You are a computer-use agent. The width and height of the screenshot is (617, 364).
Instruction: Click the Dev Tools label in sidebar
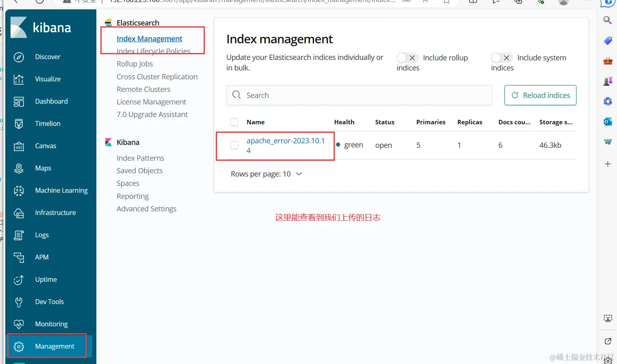click(x=49, y=302)
